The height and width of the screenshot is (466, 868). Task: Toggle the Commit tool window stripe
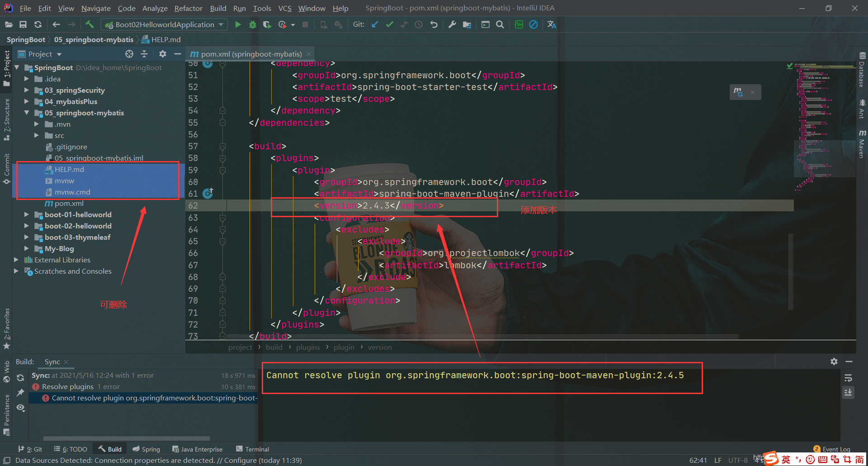point(7,169)
